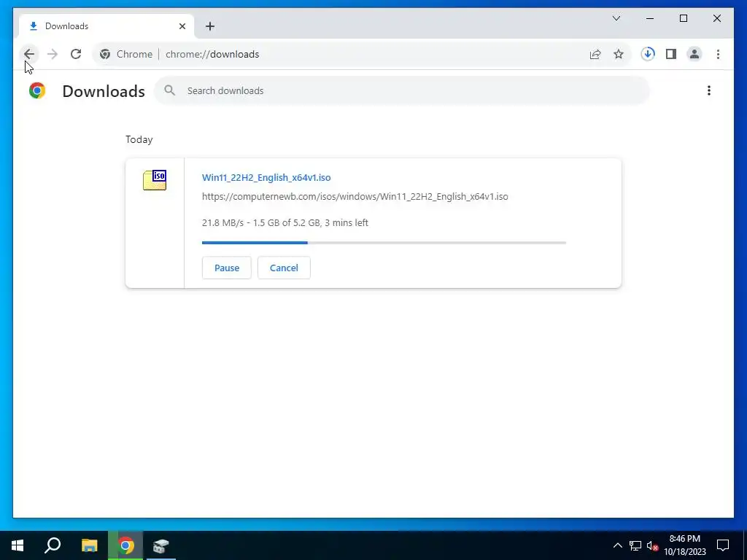Go back using the browser back arrow
747x560 pixels.
(29, 54)
